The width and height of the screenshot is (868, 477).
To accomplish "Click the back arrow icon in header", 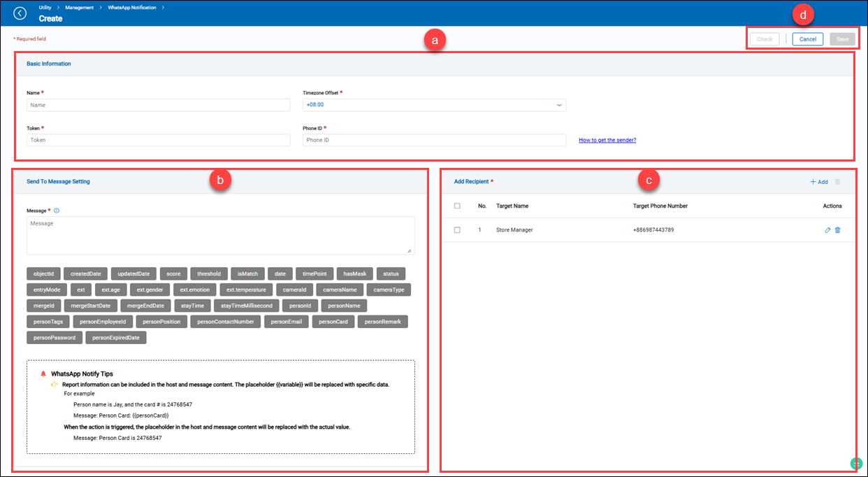I will (20, 13).
